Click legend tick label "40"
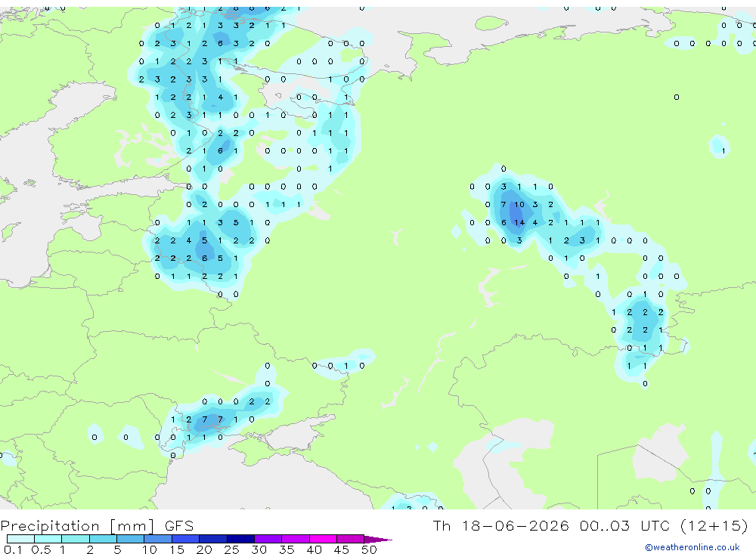This screenshot has width=756, height=554. 314,549
